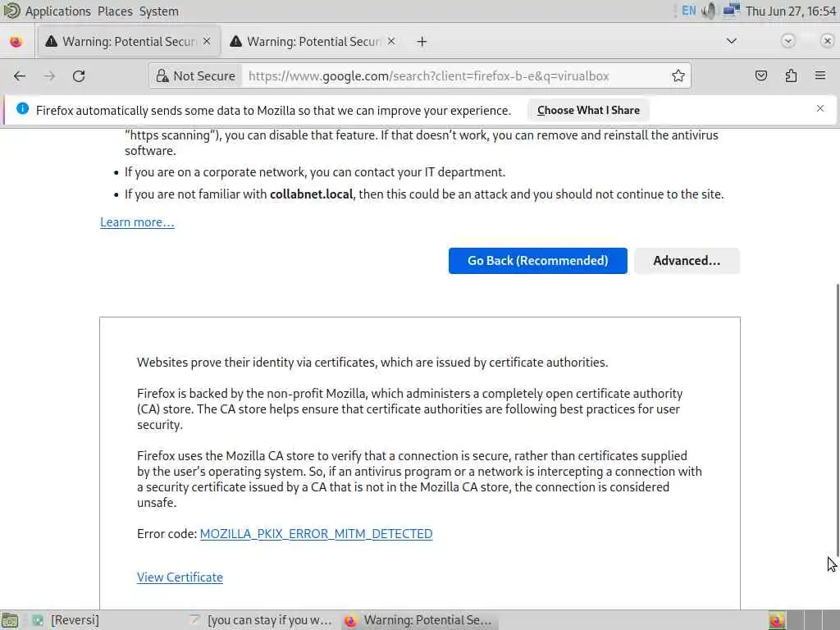Viewport: 840px width, 630px height.
Task: Select the Warning: Potential Se… taskbar entry
Action: click(x=419, y=620)
